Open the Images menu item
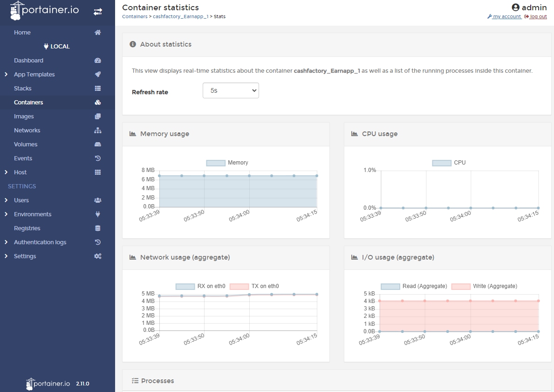Image resolution: width=554 pixels, height=392 pixels. [24, 116]
